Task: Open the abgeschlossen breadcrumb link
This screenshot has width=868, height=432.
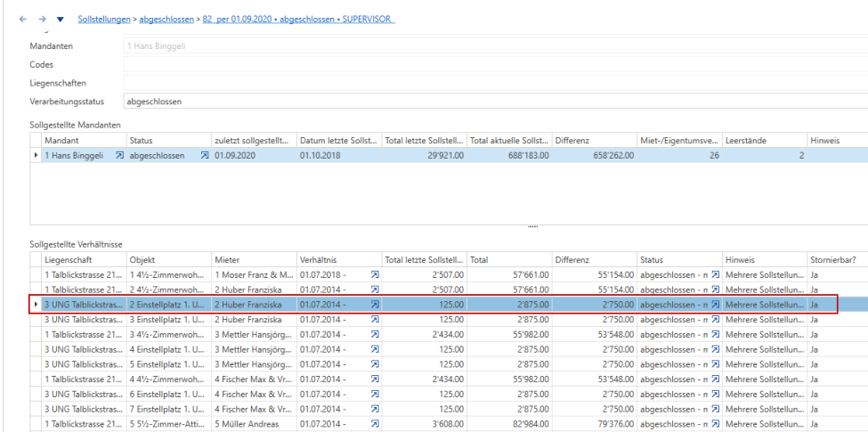Action: click(x=166, y=19)
